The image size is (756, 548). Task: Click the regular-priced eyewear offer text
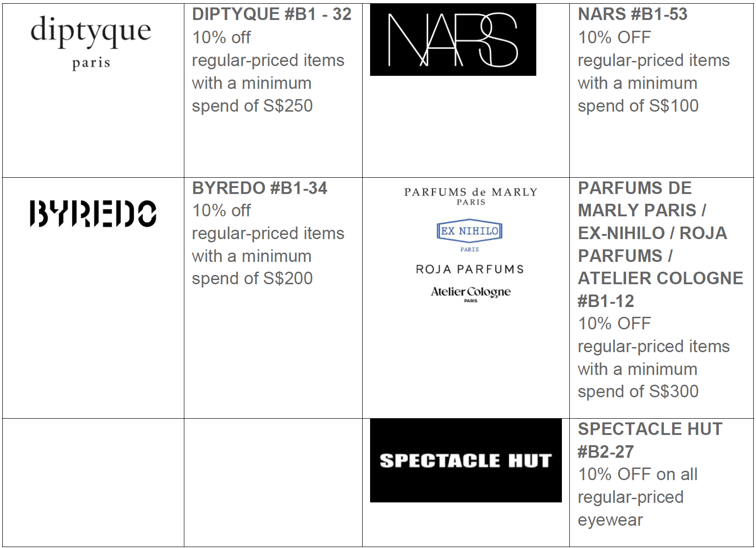tap(631, 508)
